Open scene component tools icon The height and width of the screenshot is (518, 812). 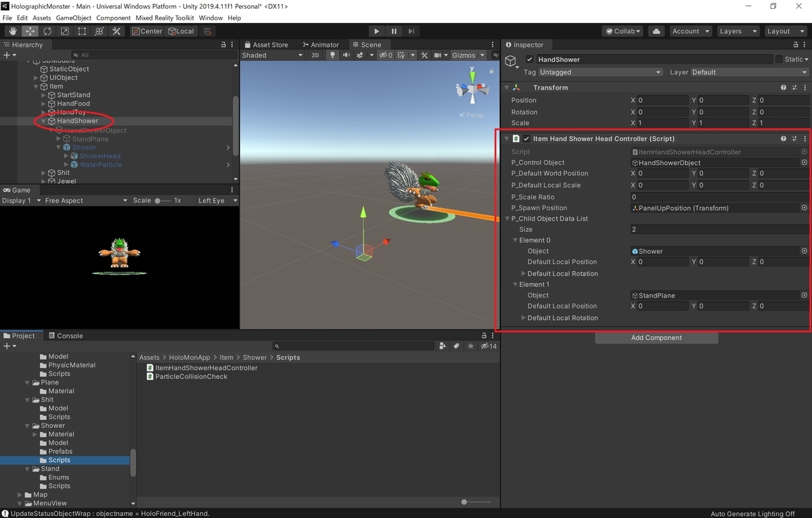point(424,55)
